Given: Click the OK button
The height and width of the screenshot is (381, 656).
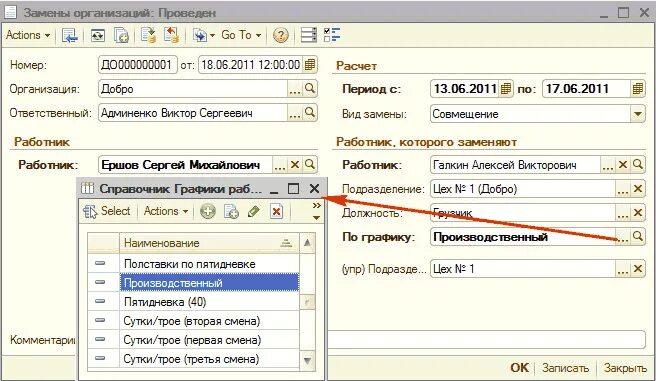Looking at the screenshot, I should pos(519,368).
